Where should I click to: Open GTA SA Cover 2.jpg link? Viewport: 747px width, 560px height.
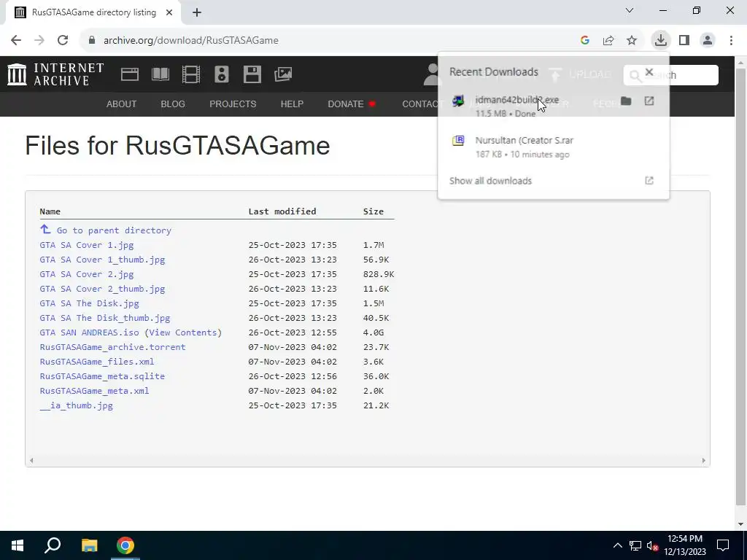(87, 274)
